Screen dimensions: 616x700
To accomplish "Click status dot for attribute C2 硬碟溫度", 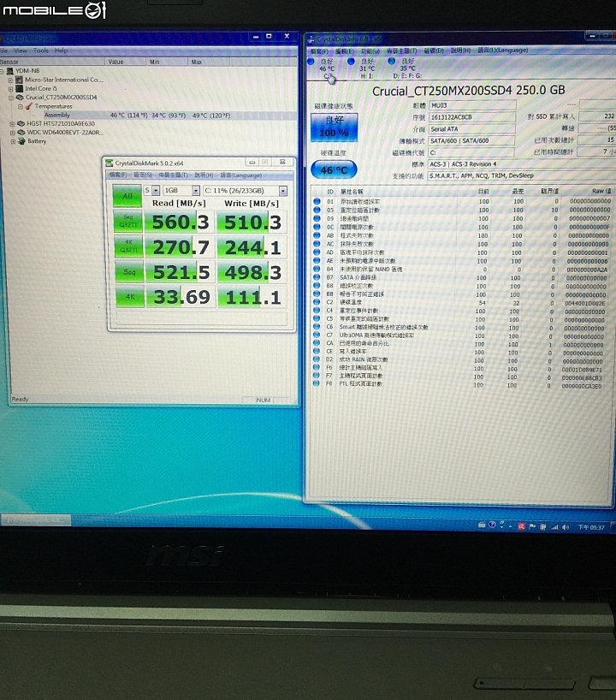I will [317, 302].
